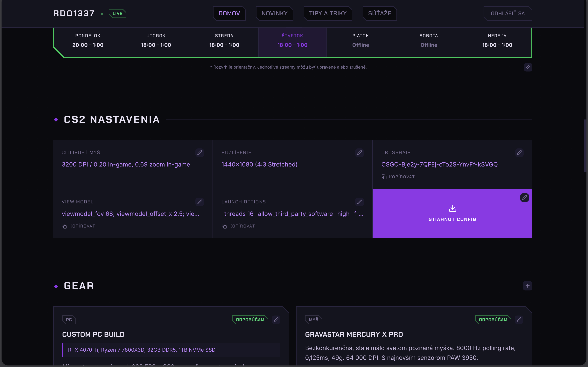The image size is (588, 367).
Task: Copy the launch options text
Action: (x=238, y=226)
